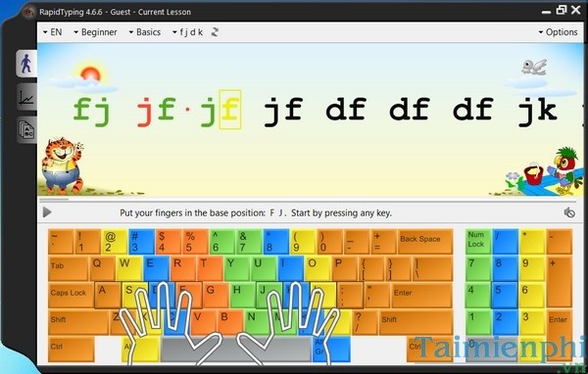
Task: Open the EN language dropdown
Action: [x=53, y=32]
